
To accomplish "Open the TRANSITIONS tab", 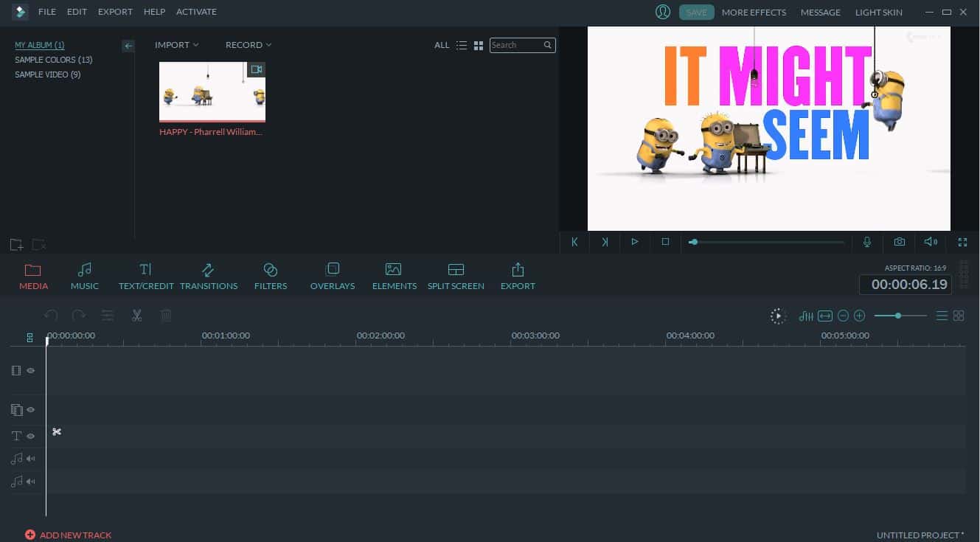I will (x=209, y=277).
